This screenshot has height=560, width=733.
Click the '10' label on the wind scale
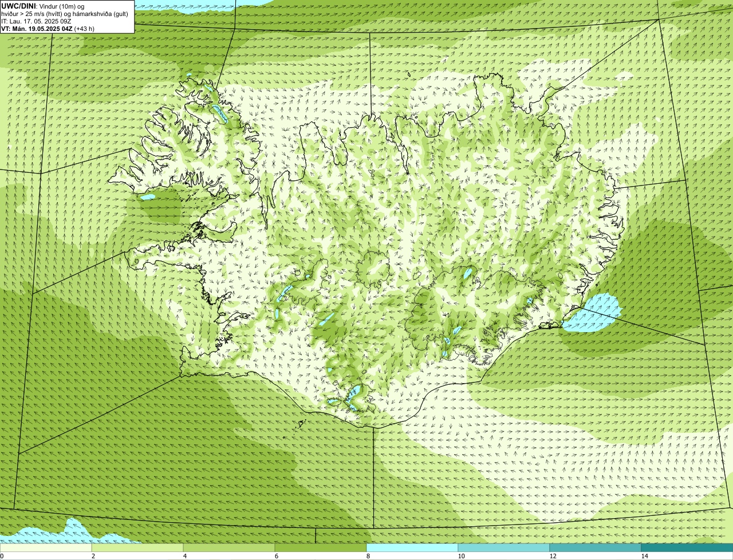[x=461, y=556]
